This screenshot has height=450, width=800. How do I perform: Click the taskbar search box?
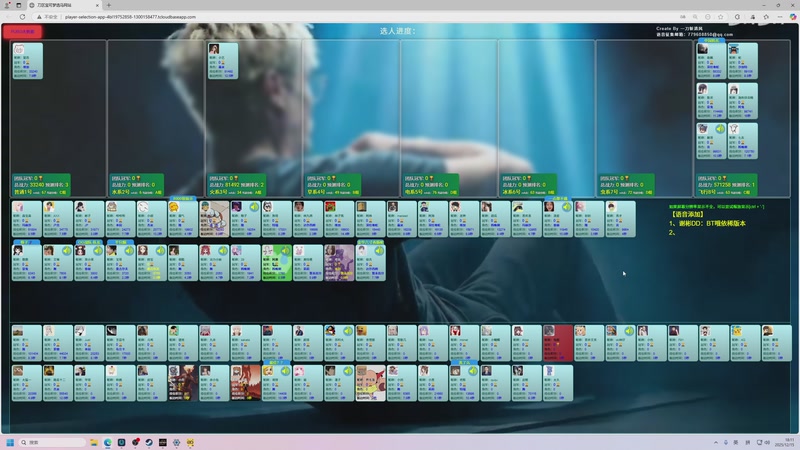[x=53, y=442]
